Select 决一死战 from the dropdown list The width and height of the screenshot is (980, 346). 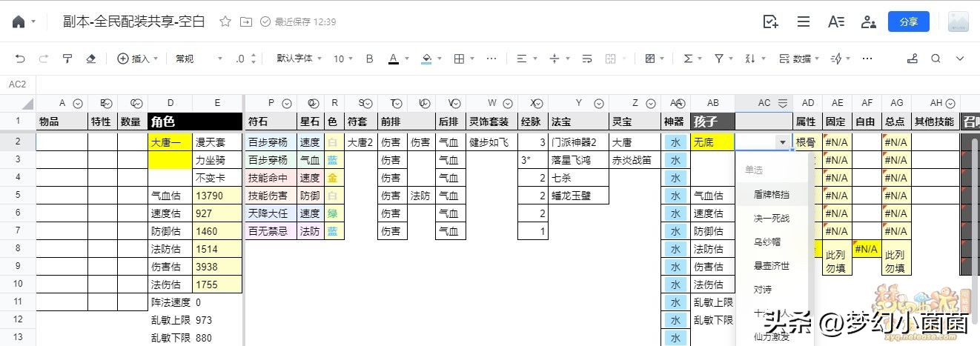coord(772,218)
